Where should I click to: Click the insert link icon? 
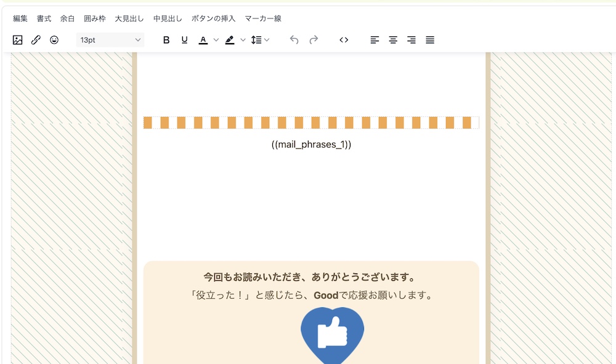[36, 40]
